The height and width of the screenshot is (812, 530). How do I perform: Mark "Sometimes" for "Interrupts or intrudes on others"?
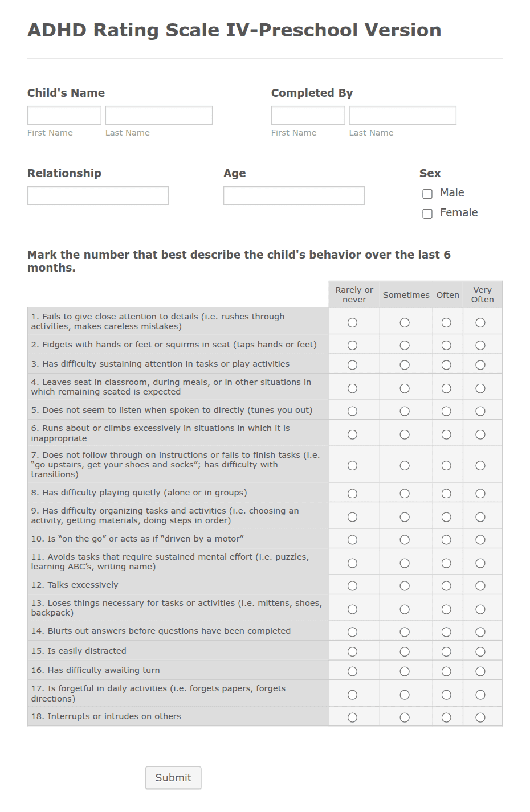click(x=405, y=717)
